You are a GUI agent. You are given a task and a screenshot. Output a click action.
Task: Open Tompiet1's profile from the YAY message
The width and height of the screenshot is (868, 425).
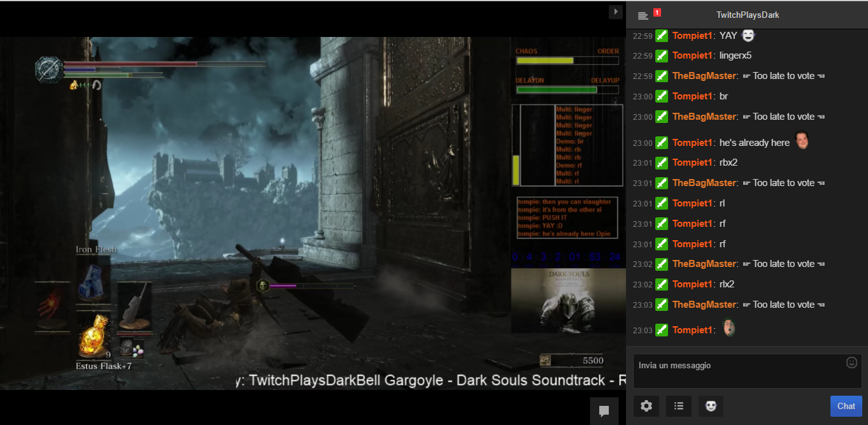pos(692,36)
